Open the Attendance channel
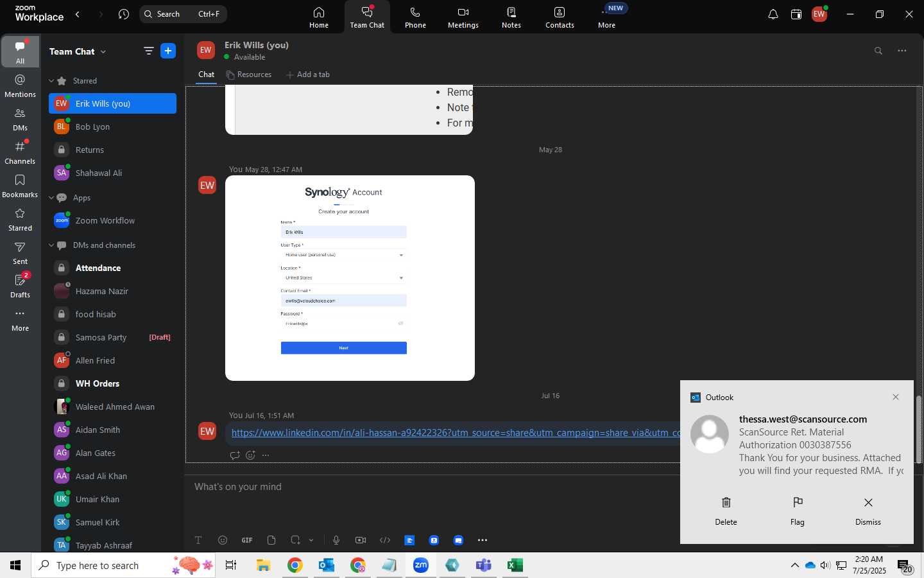Viewport: 924px width, 578px height. click(112, 268)
